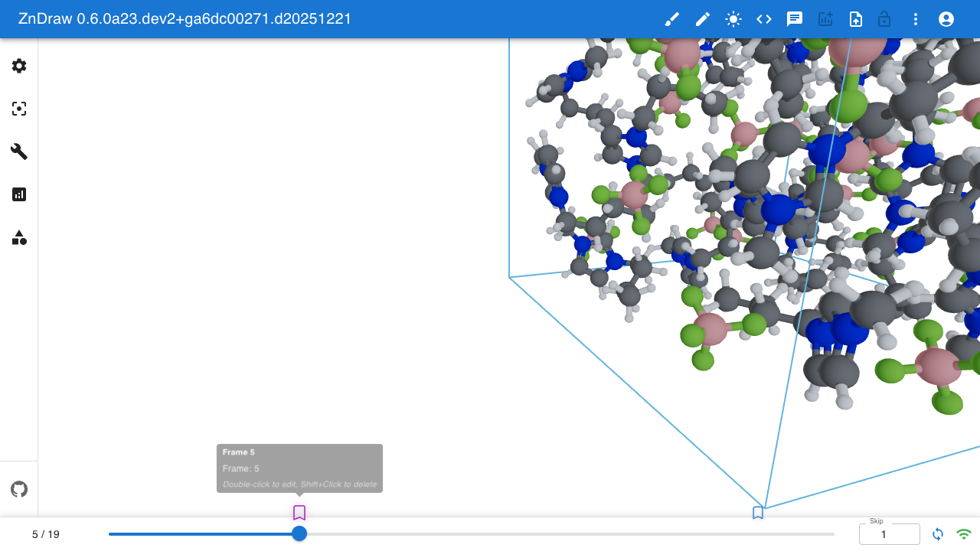
Task: Click the purple Frame 5 bookmark marker
Action: tap(299, 513)
